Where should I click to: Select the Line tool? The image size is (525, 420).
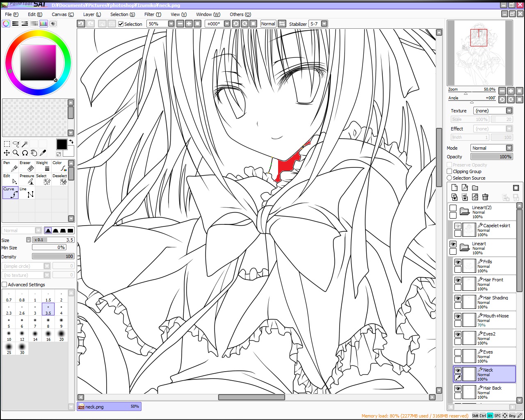27,192
